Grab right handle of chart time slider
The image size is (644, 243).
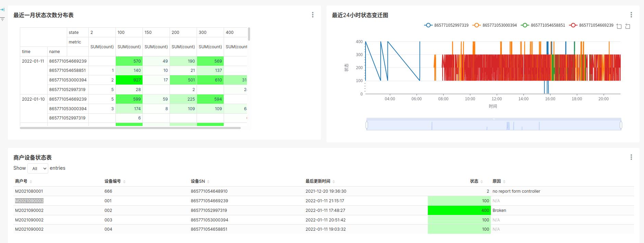point(621,125)
